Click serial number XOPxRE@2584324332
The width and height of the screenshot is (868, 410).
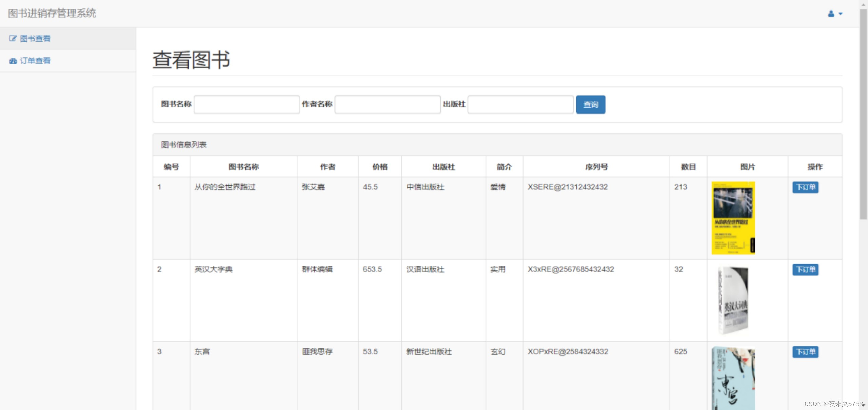point(568,352)
